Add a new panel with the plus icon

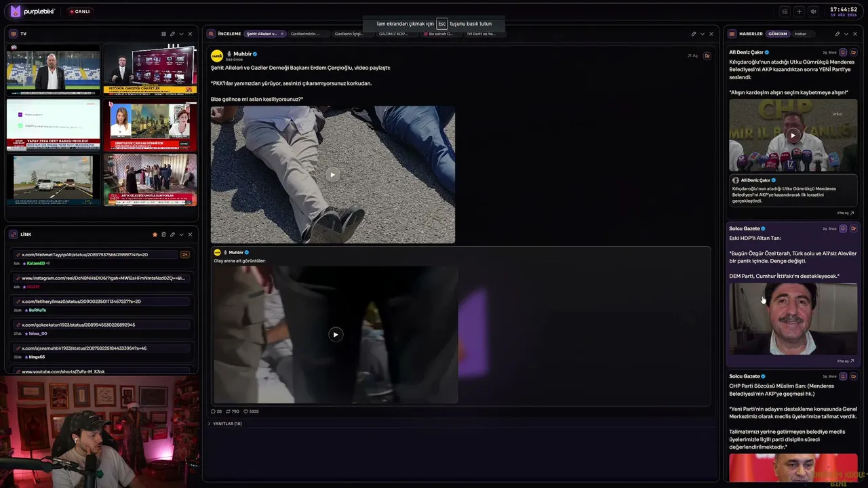click(x=799, y=12)
